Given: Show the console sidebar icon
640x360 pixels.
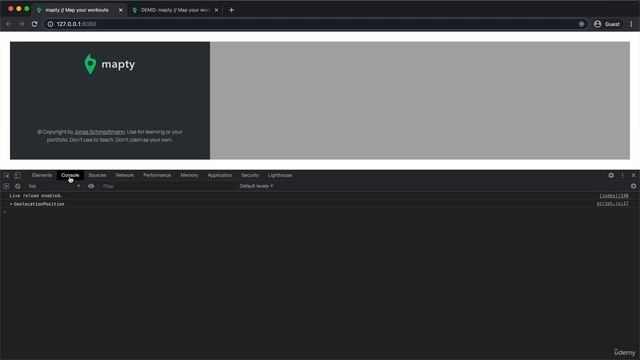Looking at the screenshot, I should pos(6,186).
